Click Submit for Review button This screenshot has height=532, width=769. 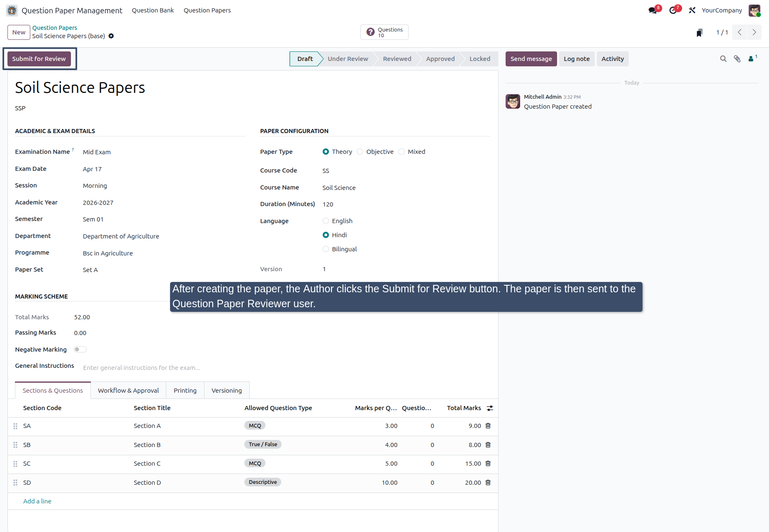coord(39,59)
